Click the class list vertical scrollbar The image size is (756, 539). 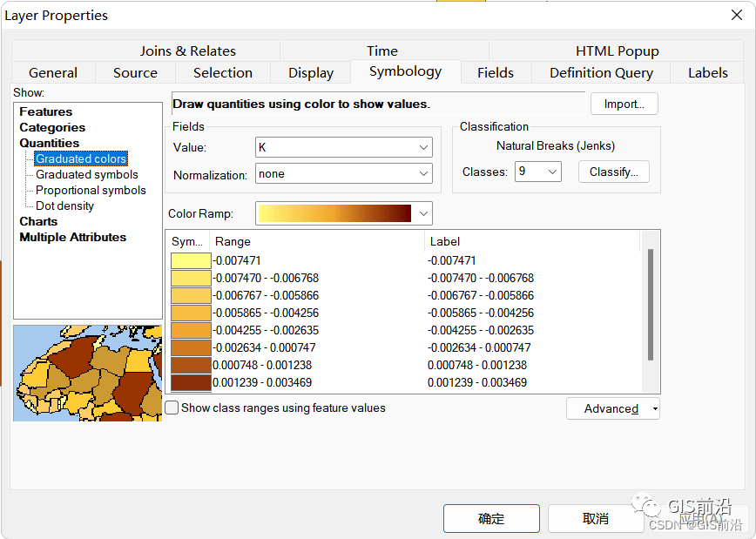pos(650,305)
